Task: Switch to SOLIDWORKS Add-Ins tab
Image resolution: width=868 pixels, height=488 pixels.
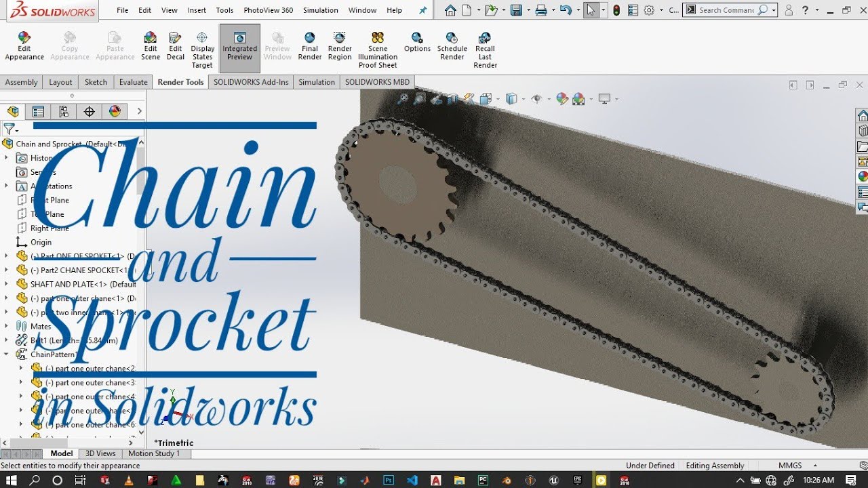Action: pyautogui.click(x=251, y=82)
